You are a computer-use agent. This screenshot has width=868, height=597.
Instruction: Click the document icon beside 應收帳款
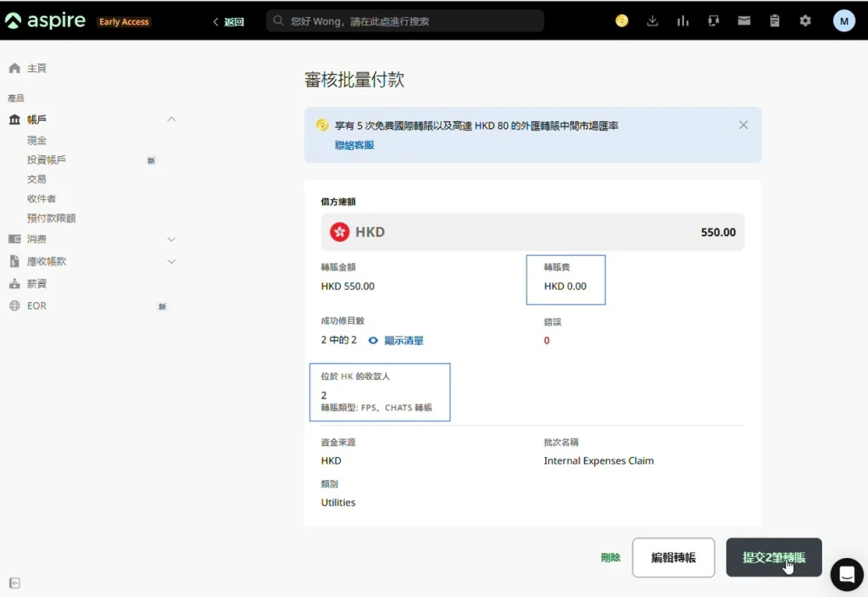click(14, 261)
